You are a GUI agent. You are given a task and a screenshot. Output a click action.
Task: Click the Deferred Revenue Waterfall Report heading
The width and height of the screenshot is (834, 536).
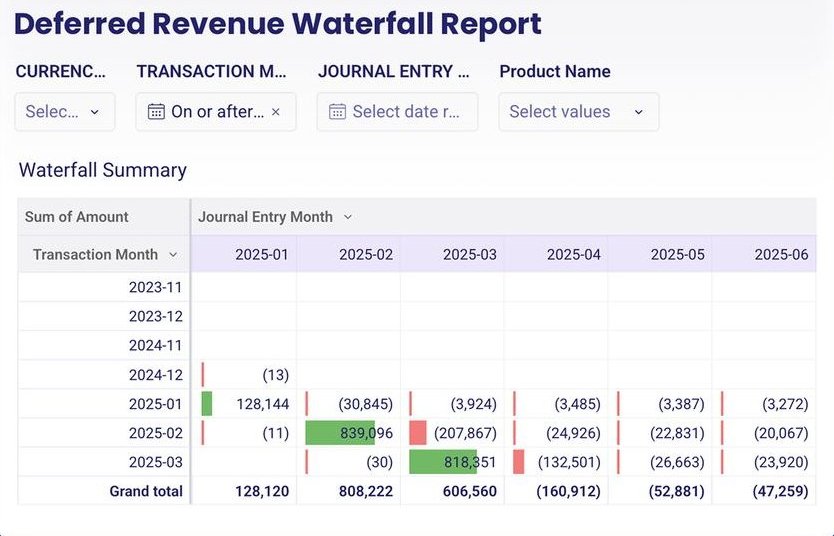coord(278,23)
